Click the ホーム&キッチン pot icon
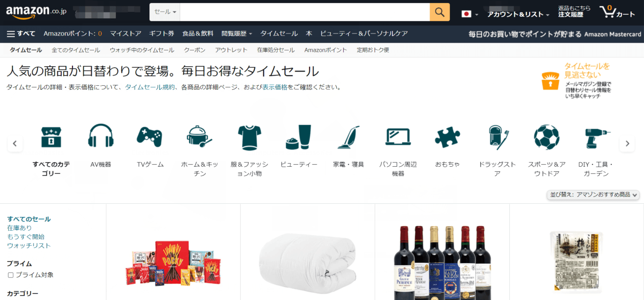The image size is (644, 300). click(x=199, y=137)
